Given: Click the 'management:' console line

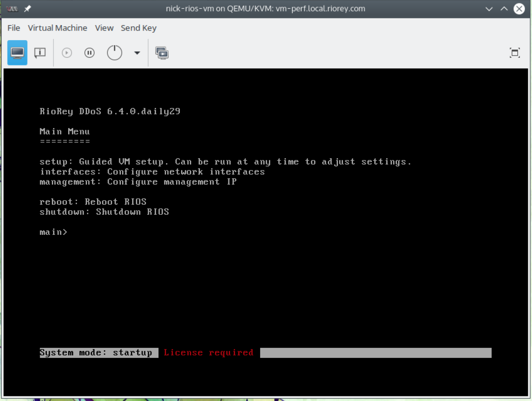Looking at the screenshot, I should [x=138, y=182].
